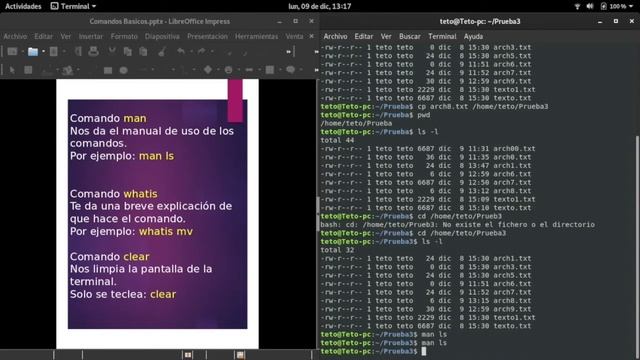The width and height of the screenshot is (640, 360).
Task: Open the Archivo menu in the terminal window
Action: click(x=335, y=36)
